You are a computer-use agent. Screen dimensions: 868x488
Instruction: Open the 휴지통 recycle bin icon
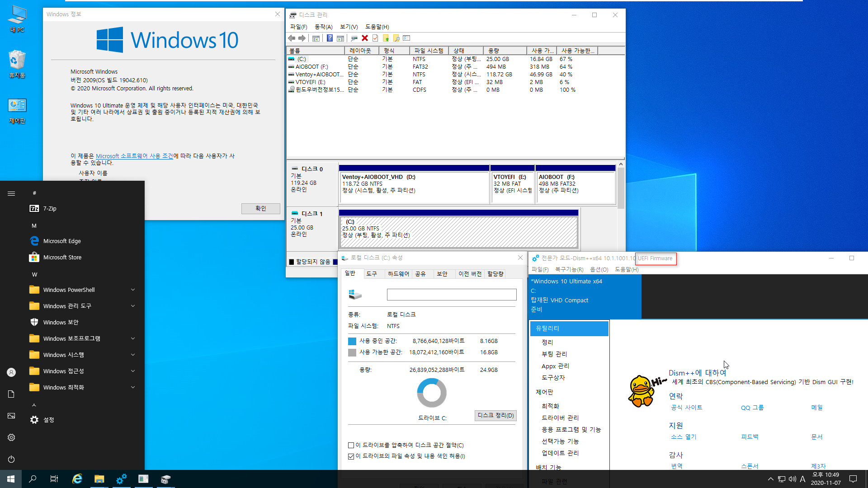coord(17,64)
